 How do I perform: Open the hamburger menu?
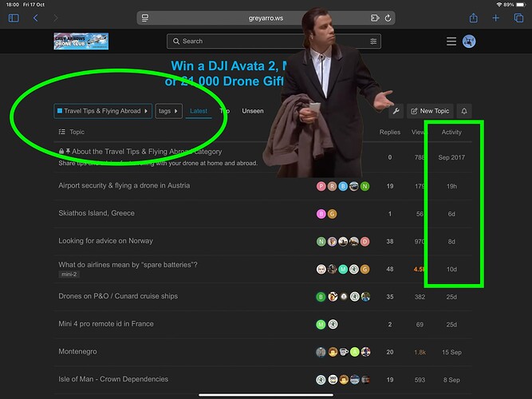tap(451, 41)
